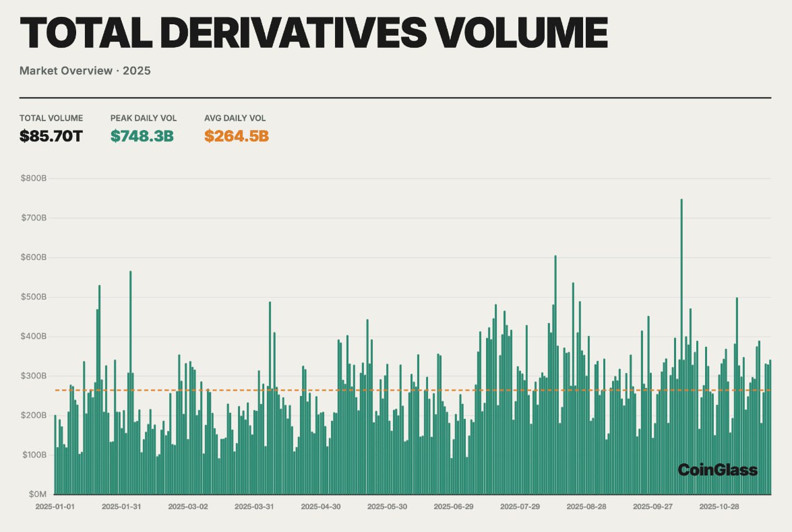The height and width of the screenshot is (532, 792).
Task: Click the 2025-03-31 date axis label
Action: click(254, 506)
